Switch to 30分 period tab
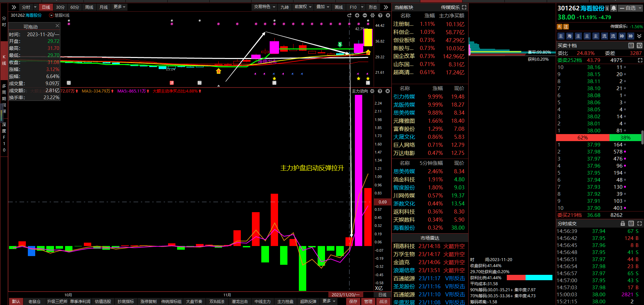 pyautogui.click(x=60, y=7)
